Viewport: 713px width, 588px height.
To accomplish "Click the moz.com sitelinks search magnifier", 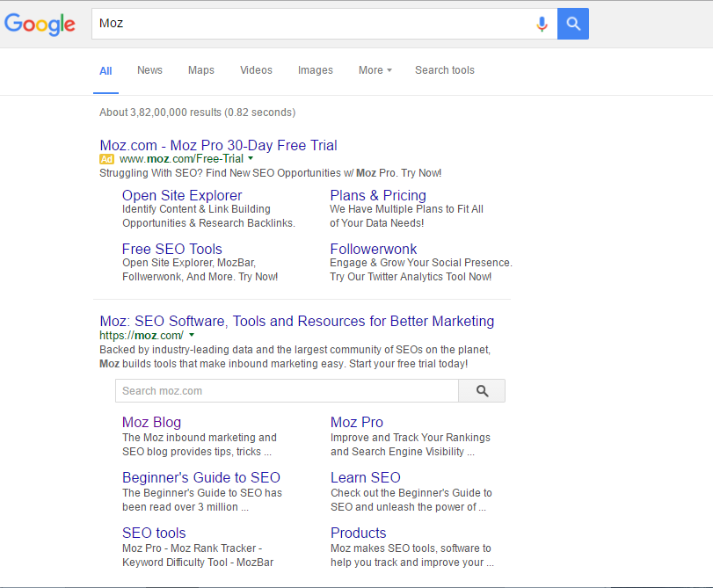I will pyautogui.click(x=482, y=390).
